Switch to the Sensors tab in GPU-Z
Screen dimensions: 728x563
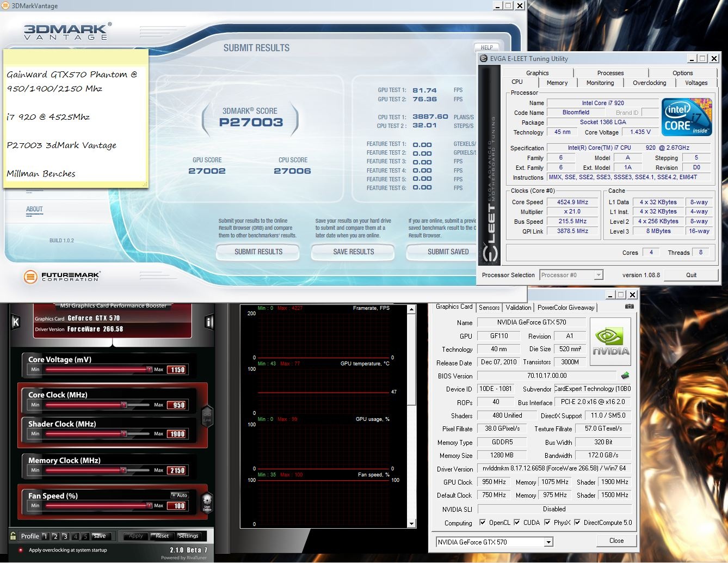[489, 308]
